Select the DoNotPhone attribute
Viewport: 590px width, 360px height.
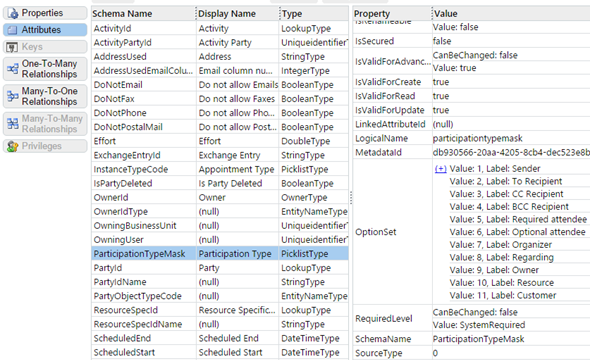(120, 113)
